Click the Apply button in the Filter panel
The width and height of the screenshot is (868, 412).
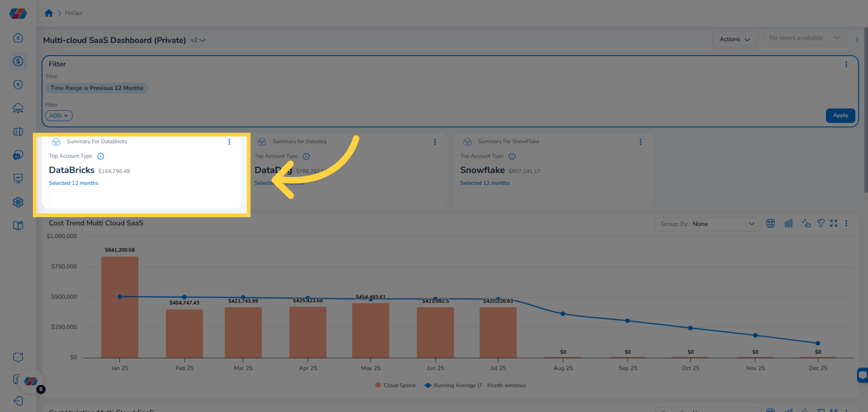(840, 115)
